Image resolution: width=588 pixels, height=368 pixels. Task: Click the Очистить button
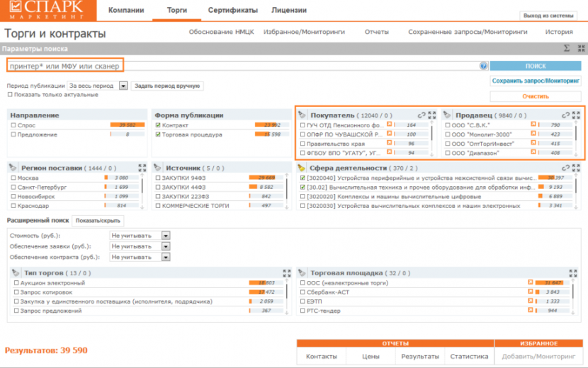[x=536, y=96]
